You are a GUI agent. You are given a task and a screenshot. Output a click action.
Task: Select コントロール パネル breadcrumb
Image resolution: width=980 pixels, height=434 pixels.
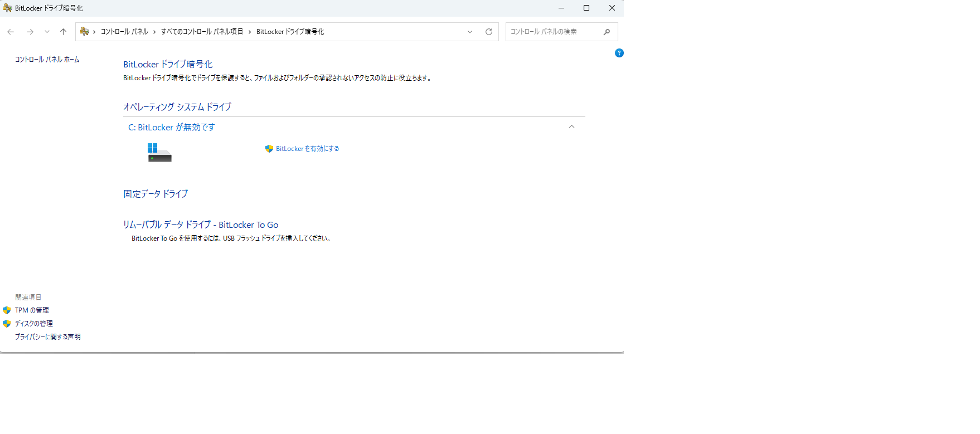(124, 32)
